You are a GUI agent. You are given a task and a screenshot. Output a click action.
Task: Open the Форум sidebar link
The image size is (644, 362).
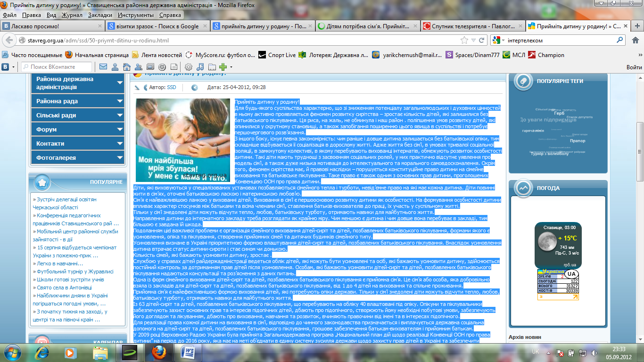pyautogui.click(x=47, y=130)
